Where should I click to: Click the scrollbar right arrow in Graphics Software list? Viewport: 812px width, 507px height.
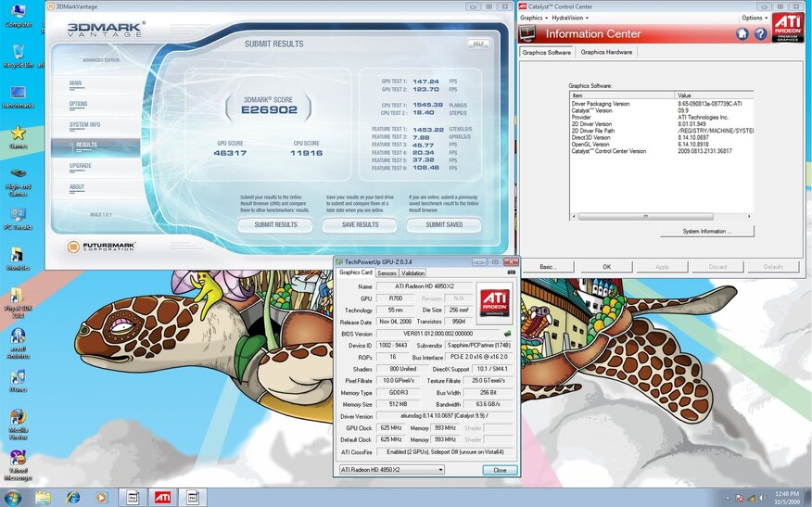(x=749, y=217)
